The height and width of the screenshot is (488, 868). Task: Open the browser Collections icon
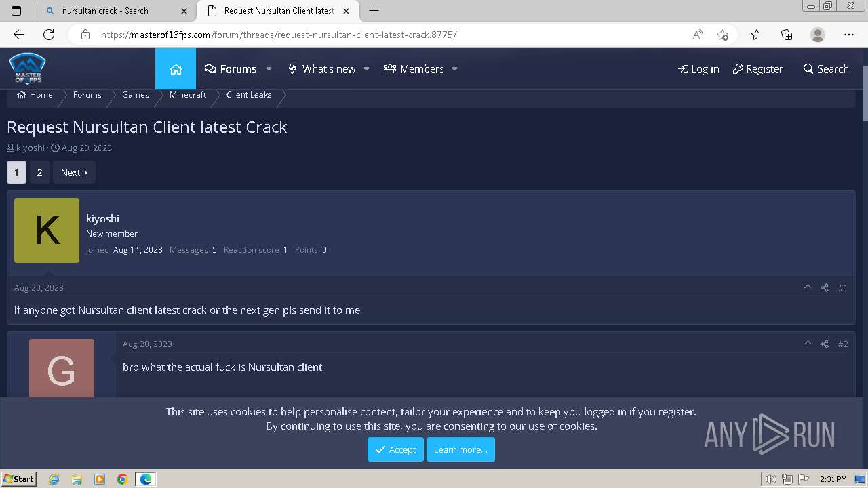787,35
